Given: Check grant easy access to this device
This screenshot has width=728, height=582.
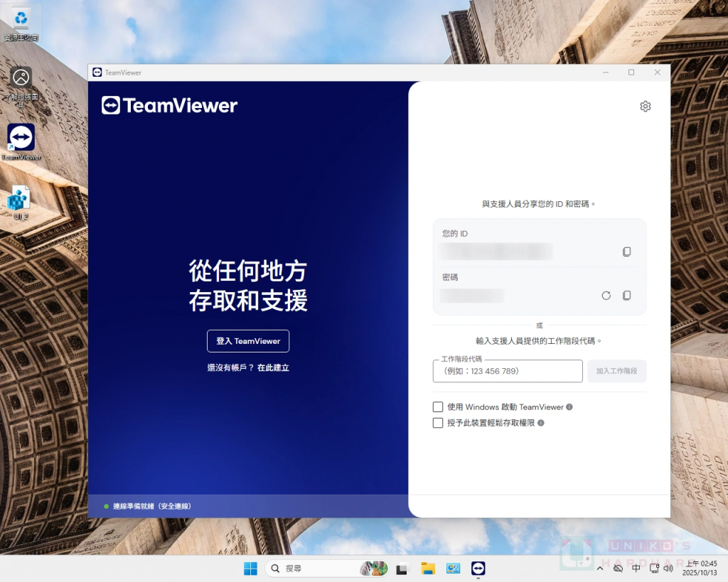Looking at the screenshot, I should click(438, 423).
